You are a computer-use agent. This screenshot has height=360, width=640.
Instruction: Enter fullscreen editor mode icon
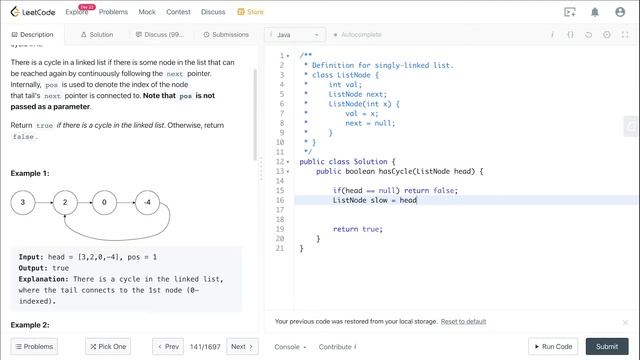click(625, 35)
